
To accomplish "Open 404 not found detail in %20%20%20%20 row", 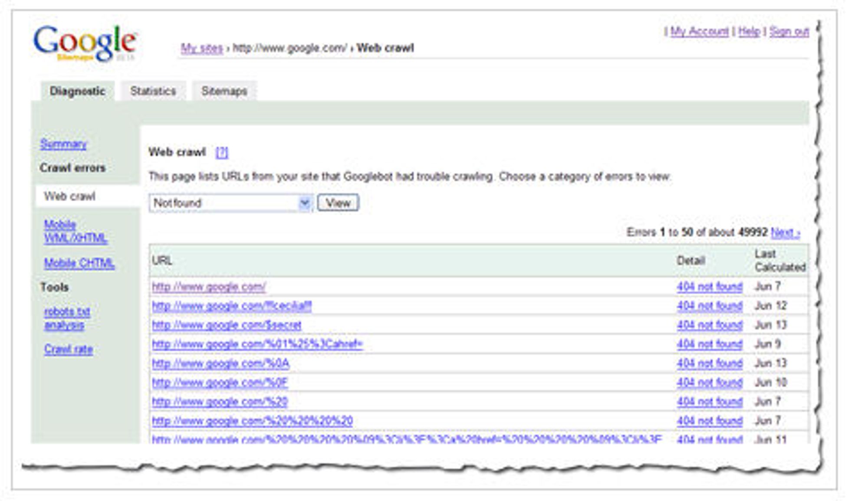I will click(x=710, y=421).
